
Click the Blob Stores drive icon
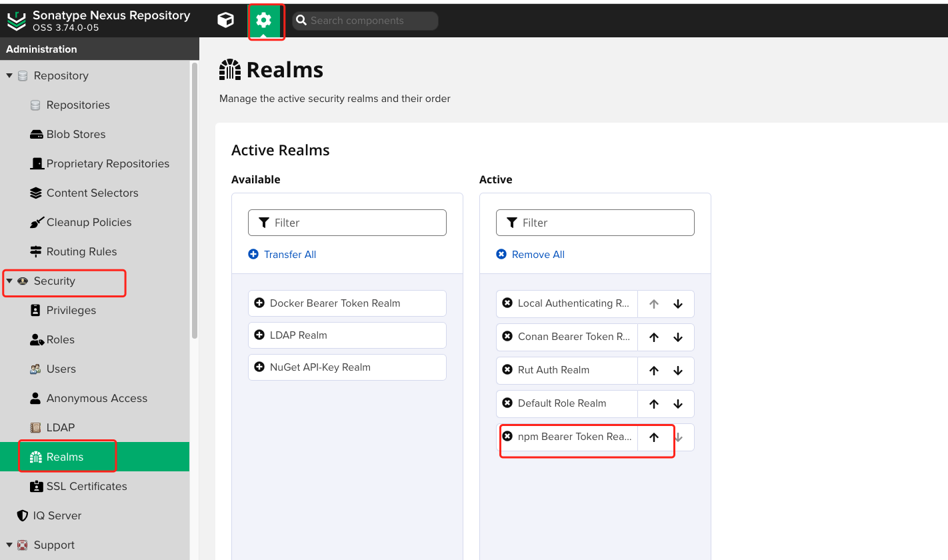coord(36,135)
